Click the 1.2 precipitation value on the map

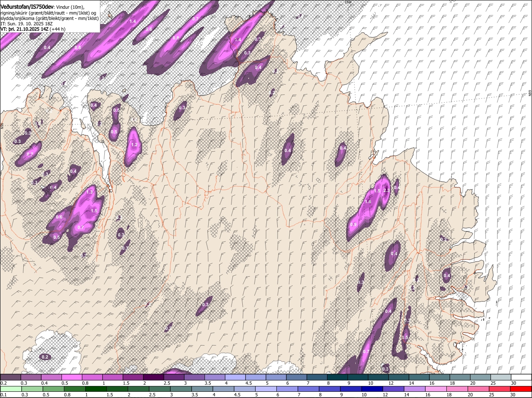pos(134,145)
